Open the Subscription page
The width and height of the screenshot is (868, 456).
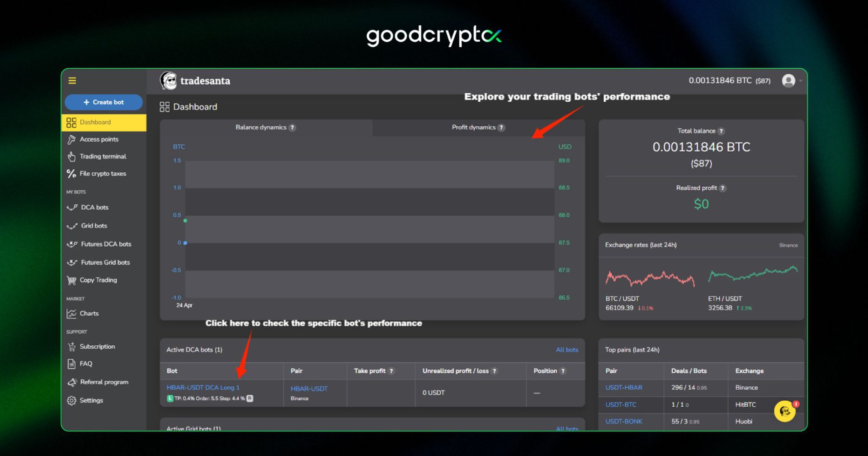[x=97, y=347]
